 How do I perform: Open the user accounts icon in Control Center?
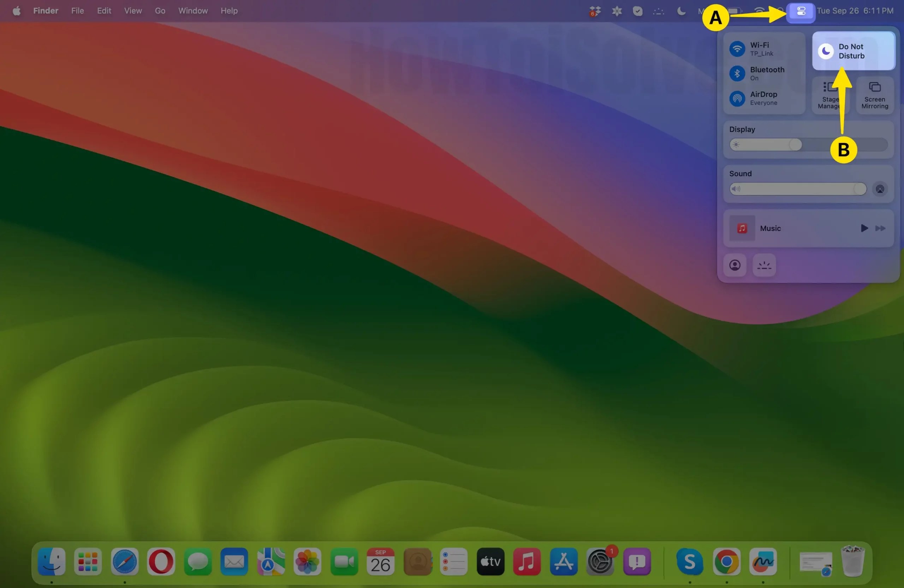click(735, 265)
